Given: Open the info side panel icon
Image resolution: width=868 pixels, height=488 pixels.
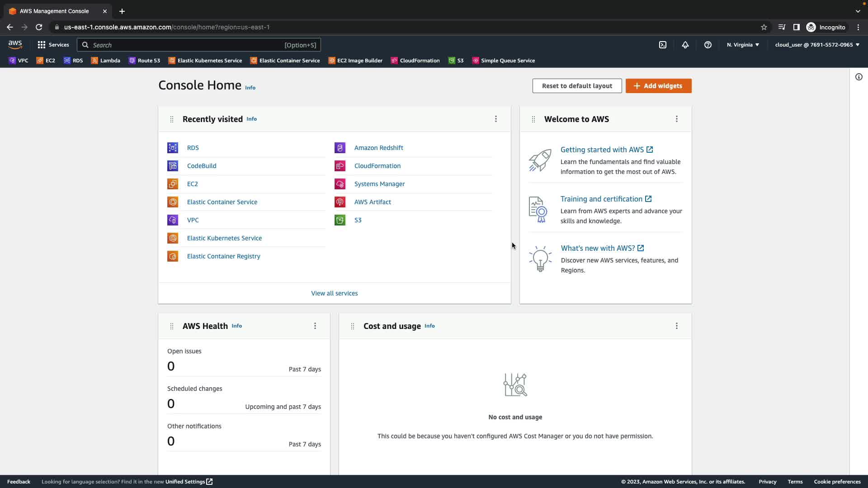Looking at the screenshot, I should [x=859, y=77].
